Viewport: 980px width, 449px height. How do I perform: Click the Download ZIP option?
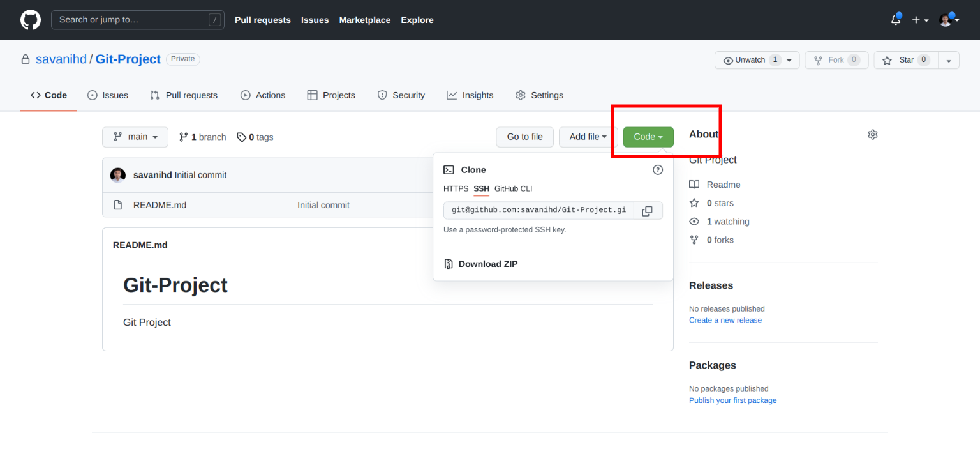click(487, 263)
